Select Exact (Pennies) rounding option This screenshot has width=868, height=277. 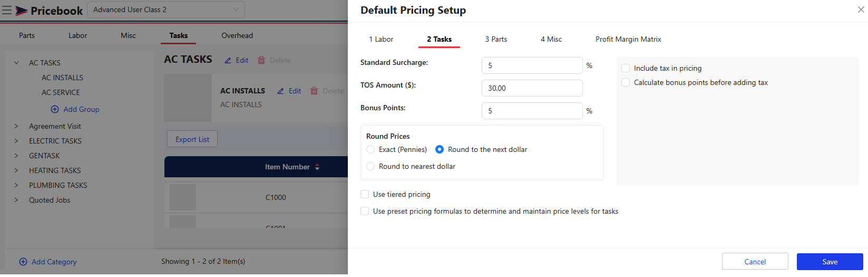[x=370, y=149]
